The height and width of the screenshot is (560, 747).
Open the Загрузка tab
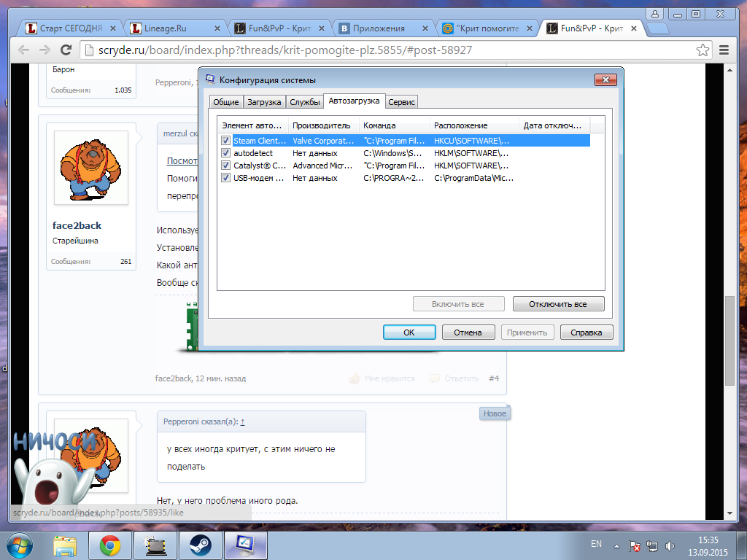point(263,102)
